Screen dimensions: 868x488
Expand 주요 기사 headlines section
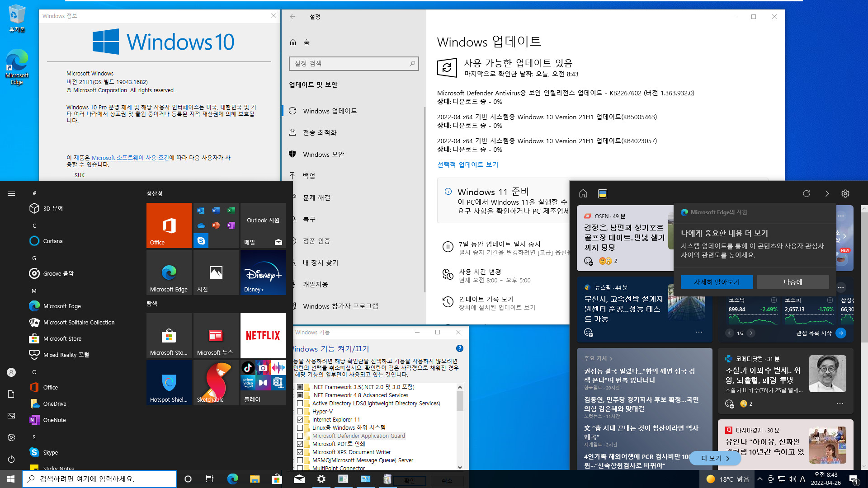click(x=598, y=358)
